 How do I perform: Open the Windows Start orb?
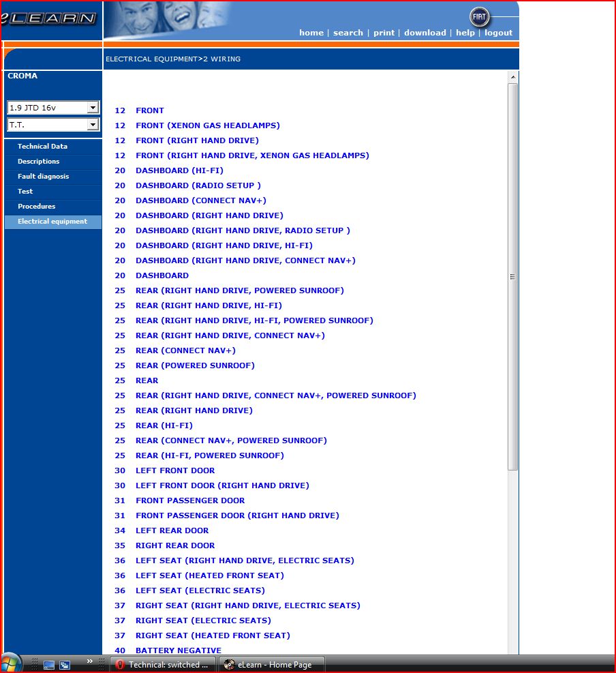tap(10, 663)
